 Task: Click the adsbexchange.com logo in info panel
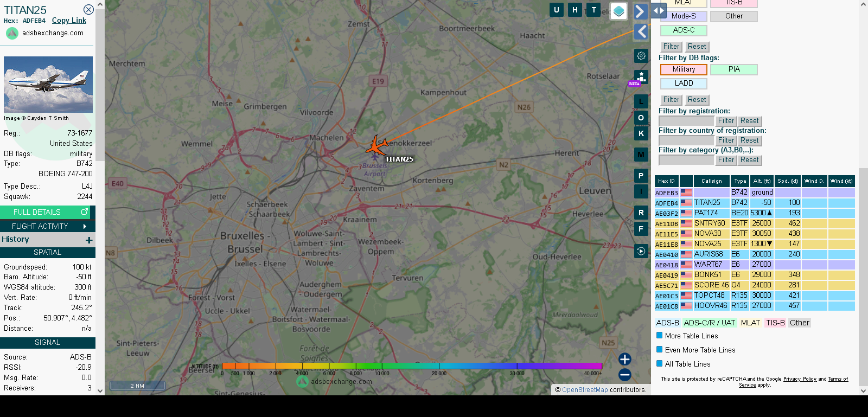pyautogui.click(x=12, y=33)
